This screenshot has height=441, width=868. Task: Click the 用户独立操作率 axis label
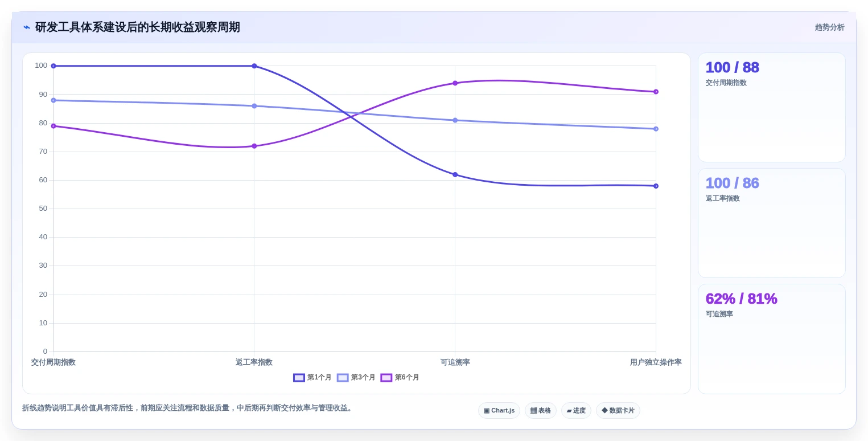point(656,362)
